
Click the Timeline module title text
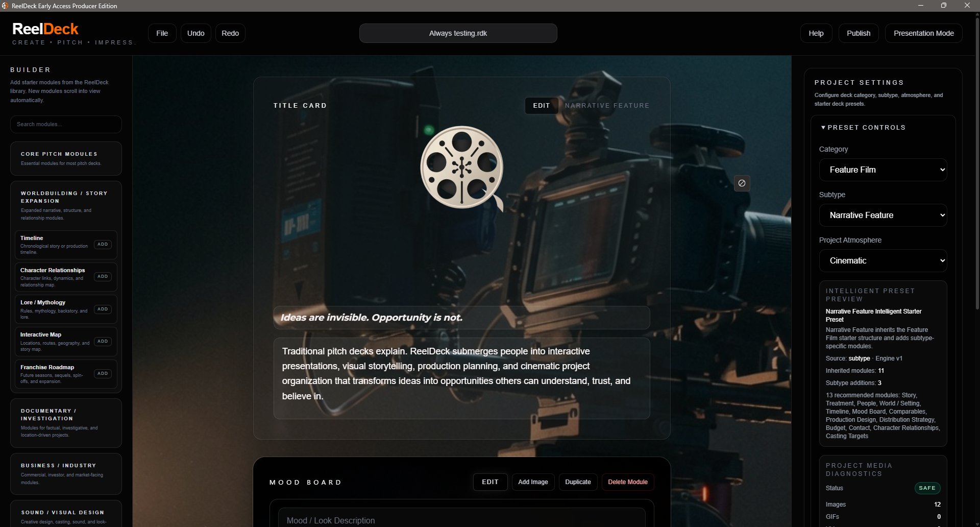pyautogui.click(x=32, y=238)
